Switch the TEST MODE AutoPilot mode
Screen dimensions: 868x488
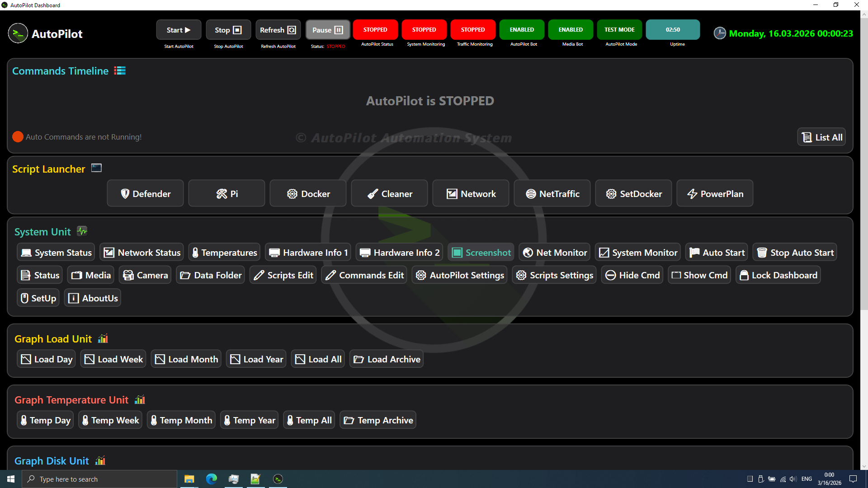point(619,30)
